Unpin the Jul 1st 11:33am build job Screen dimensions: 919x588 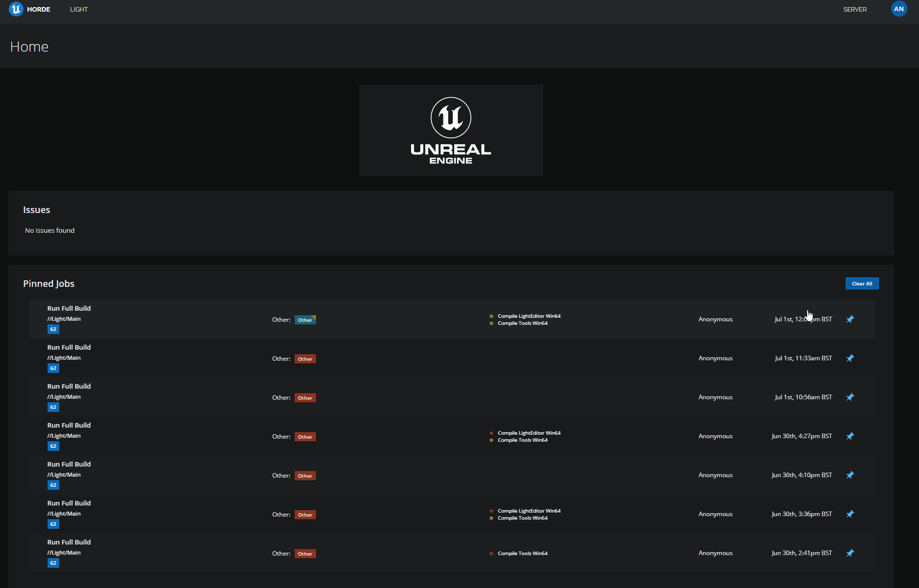point(850,358)
